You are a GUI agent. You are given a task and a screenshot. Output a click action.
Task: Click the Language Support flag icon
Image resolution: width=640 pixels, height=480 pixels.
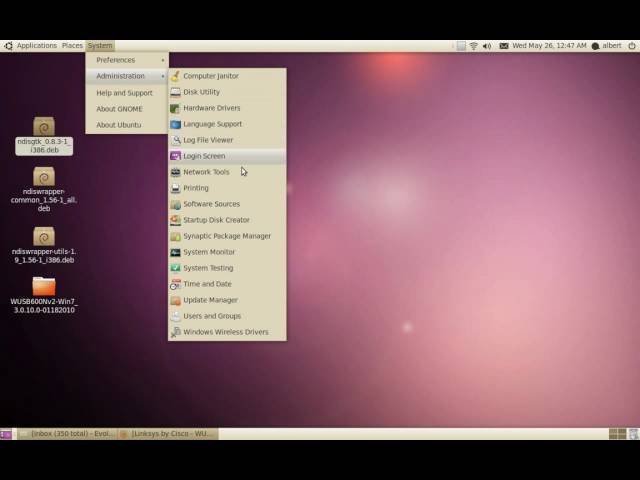(176, 124)
